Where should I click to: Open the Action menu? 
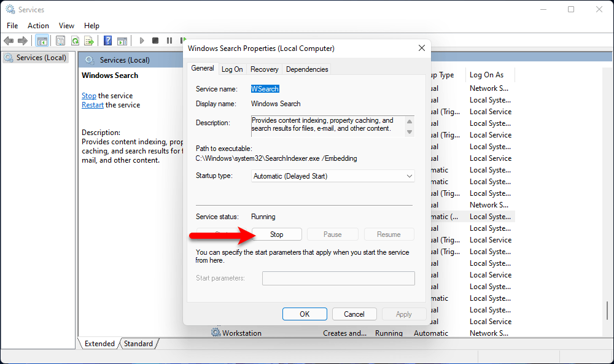(x=38, y=25)
